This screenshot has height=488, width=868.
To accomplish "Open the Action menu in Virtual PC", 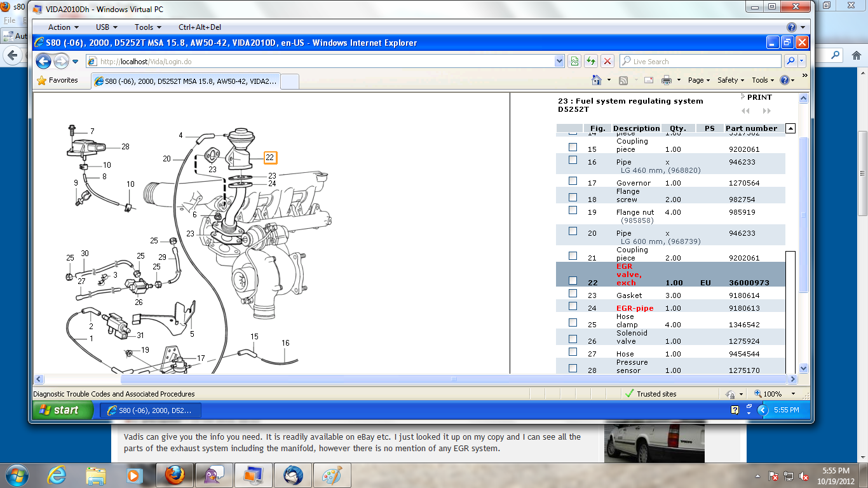I will point(63,27).
